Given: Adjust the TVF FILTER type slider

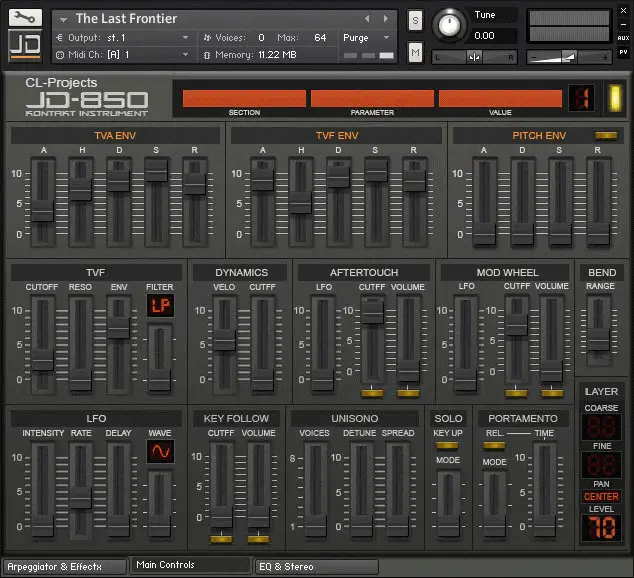Looking at the screenshot, I should pos(160,380).
